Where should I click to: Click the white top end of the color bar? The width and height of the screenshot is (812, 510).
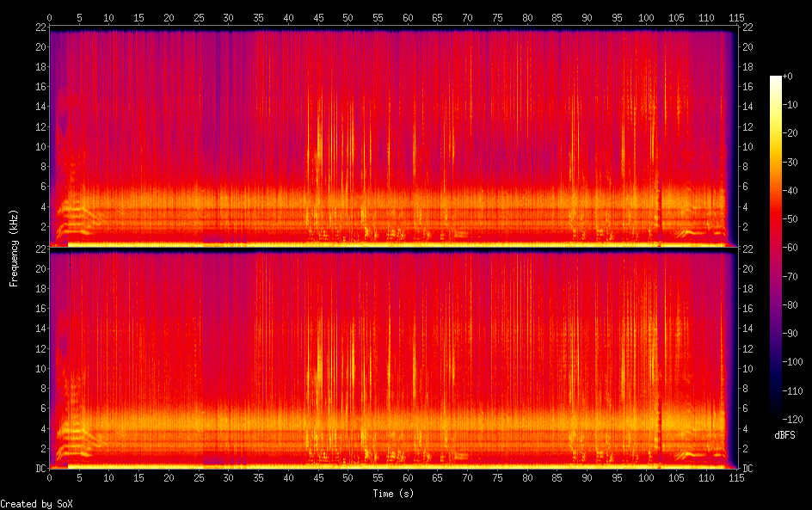pyautogui.click(x=776, y=78)
